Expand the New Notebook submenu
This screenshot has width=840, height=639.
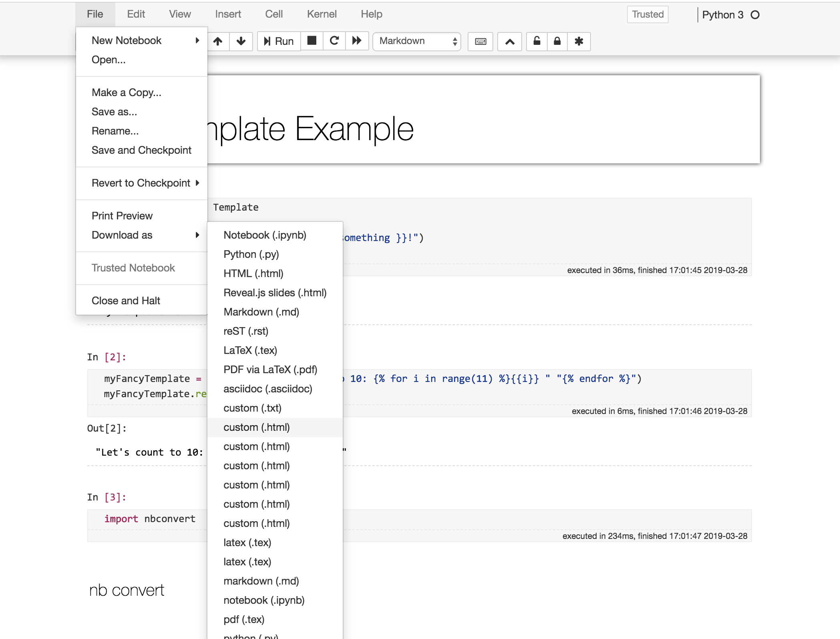[x=142, y=40]
